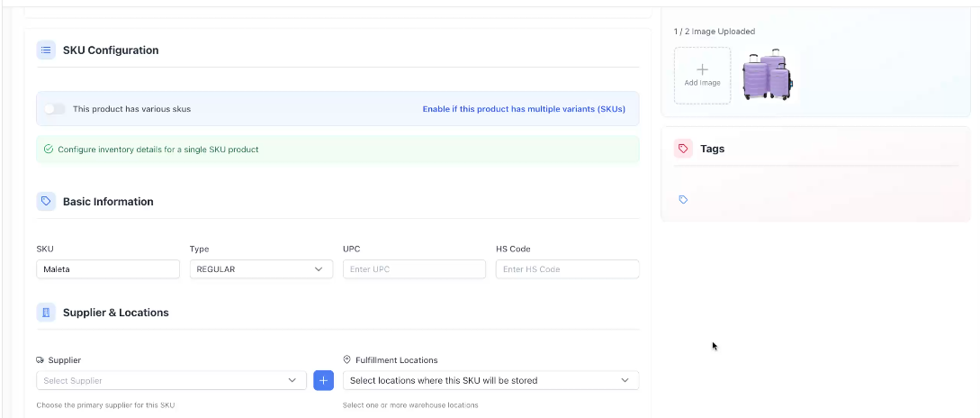Image resolution: width=980 pixels, height=418 pixels.
Task: Click the green checkmark icon in info banner
Action: click(x=49, y=150)
